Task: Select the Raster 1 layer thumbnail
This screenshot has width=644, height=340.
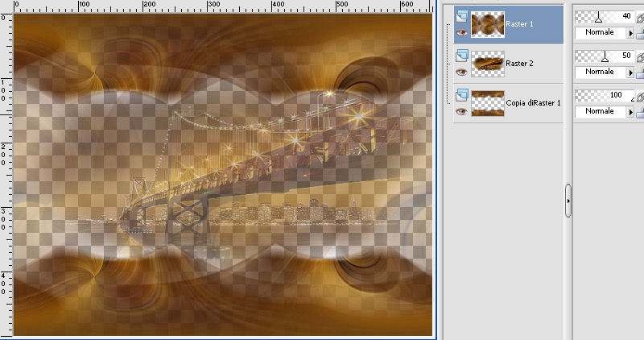Action: tap(488, 24)
